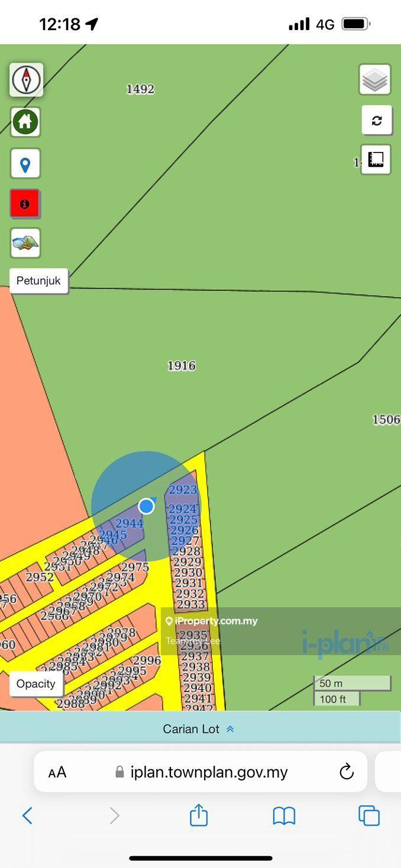Tap the blue current location dot
Viewport: 401px width, 868px height.
[x=146, y=506]
